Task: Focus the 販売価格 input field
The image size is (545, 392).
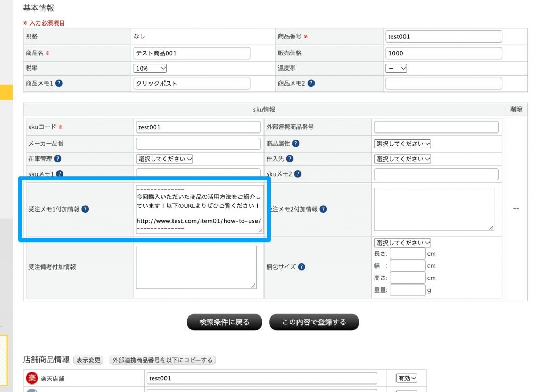Action: [443, 53]
